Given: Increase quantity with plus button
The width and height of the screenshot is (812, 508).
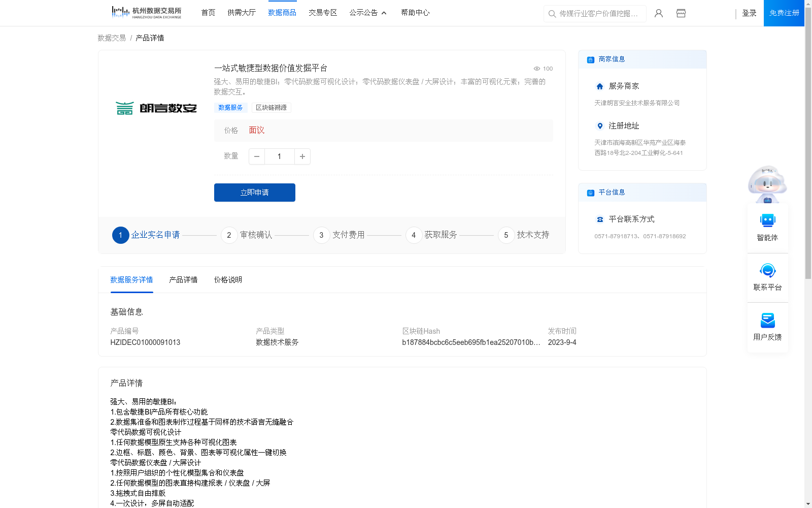Looking at the screenshot, I should coord(302,156).
